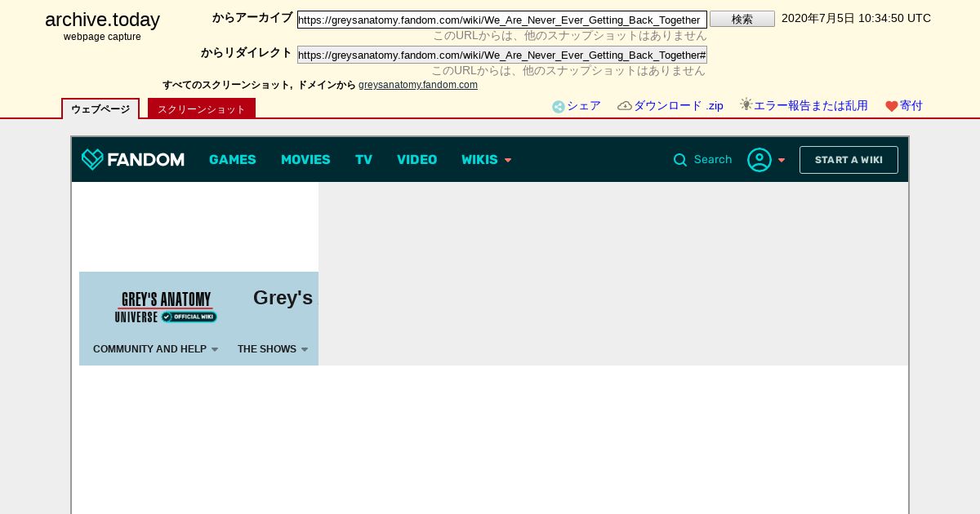Click the エラー報告または乱用 link

810,106
